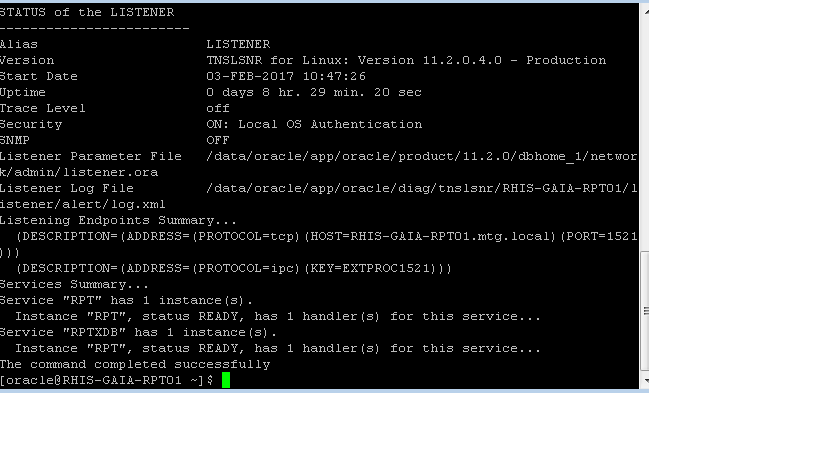Viewport: 819px width, 460px height.
Task: Click the 'ON: Local OS Authentication' text
Action: (314, 124)
